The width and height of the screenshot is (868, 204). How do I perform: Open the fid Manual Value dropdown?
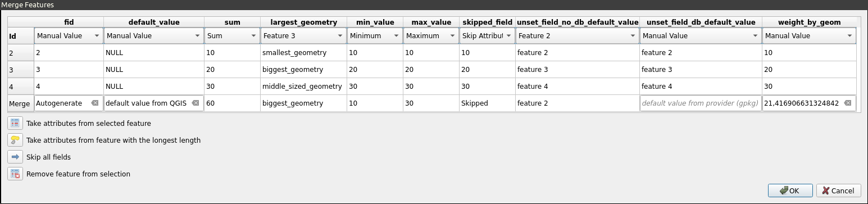[69, 36]
